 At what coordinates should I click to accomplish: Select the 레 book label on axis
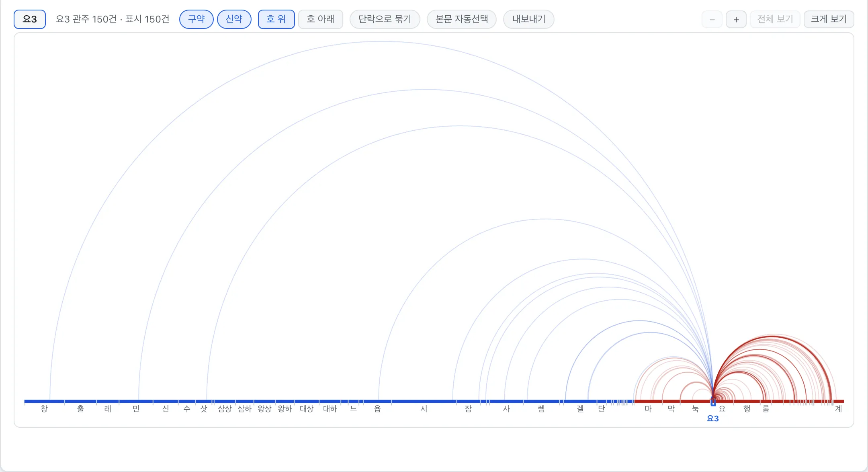click(x=108, y=409)
